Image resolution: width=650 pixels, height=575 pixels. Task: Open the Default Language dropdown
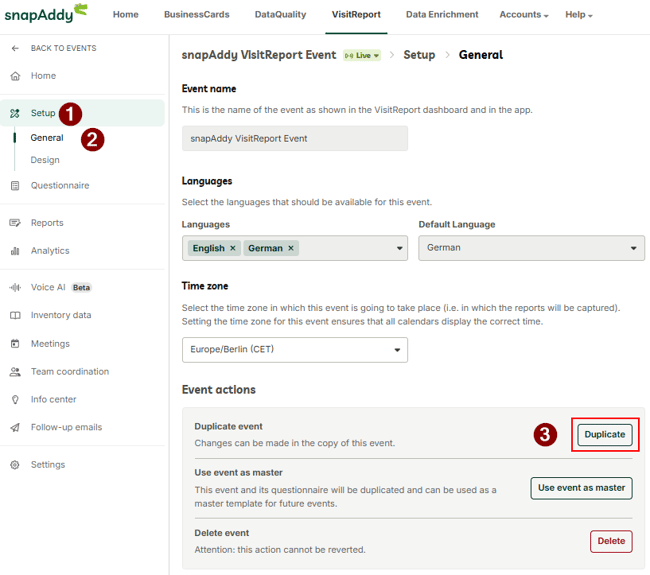point(531,248)
